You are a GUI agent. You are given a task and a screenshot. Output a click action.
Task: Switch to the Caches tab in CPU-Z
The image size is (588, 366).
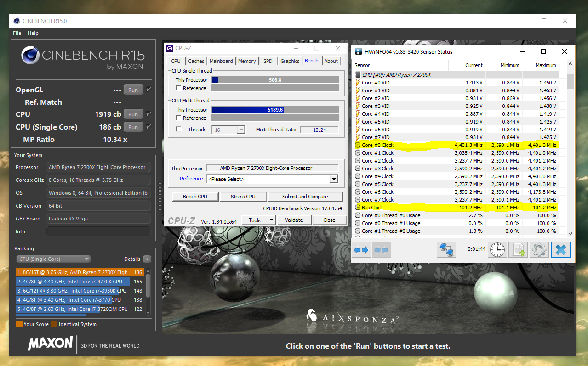tap(196, 61)
